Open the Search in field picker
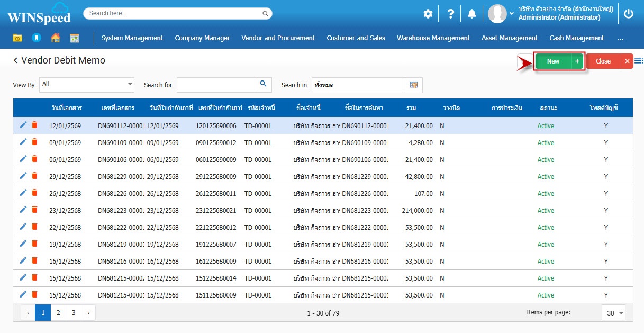Viewport: 644px width, 333px height. (414, 85)
